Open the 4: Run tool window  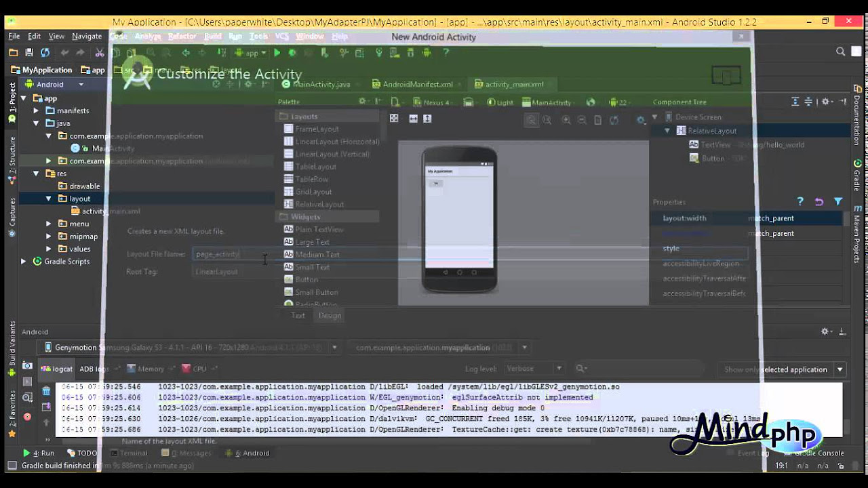click(39, 453)
